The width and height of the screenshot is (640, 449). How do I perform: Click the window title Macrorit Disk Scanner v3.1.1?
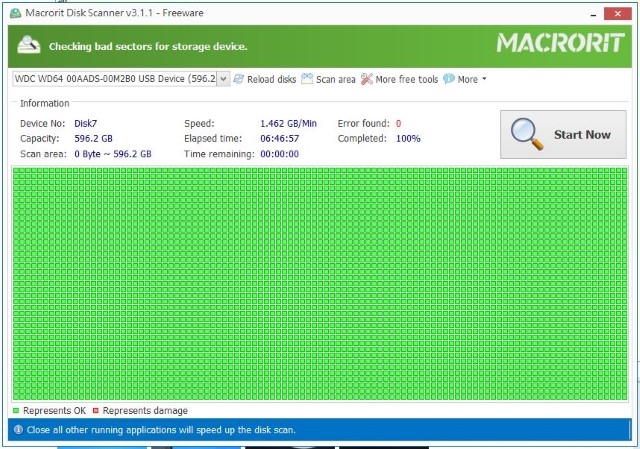[x=114, y=13]
